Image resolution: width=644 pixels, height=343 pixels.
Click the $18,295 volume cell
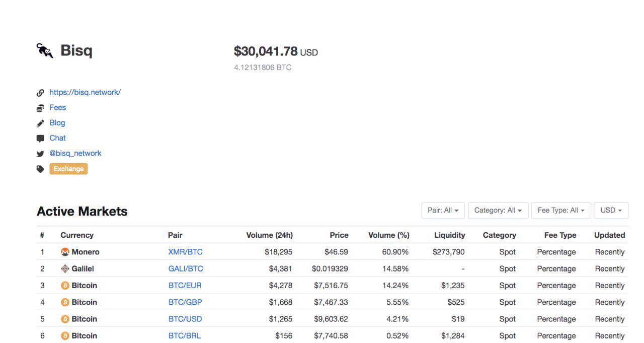[x=279, y=252]
